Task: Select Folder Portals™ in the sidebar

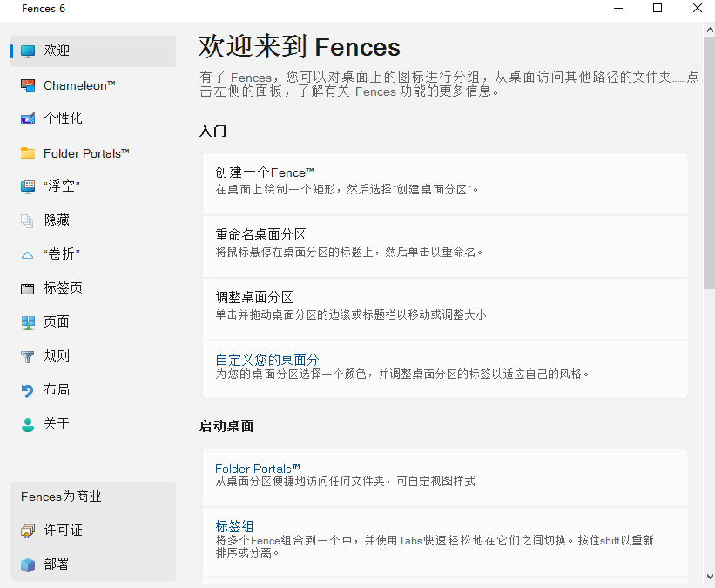Action: point(93,153)
